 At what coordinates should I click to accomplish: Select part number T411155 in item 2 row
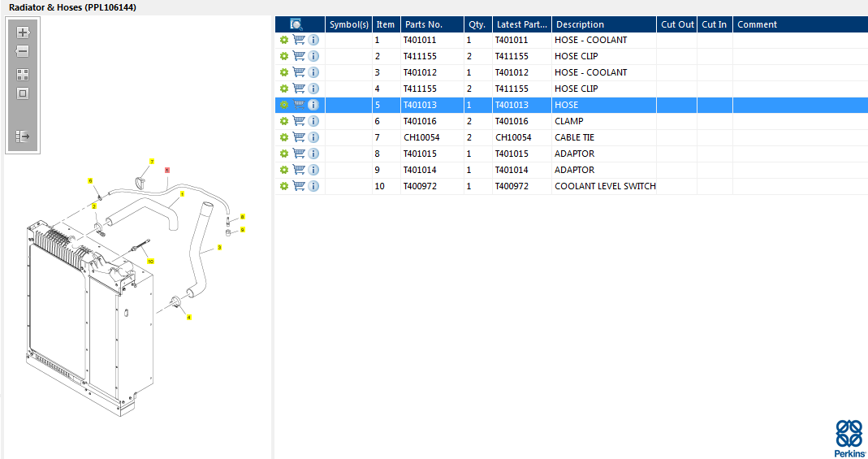[x=420, y=56]
